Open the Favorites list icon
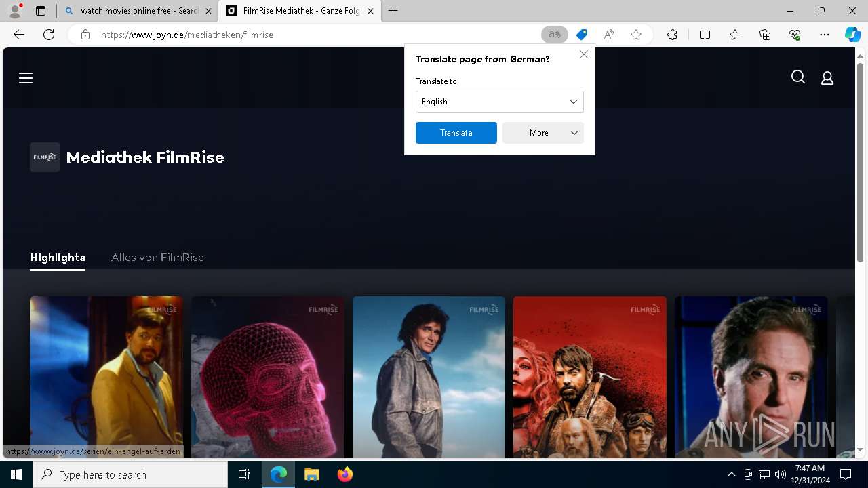This screenshot has width=868, height=488. 735,35
